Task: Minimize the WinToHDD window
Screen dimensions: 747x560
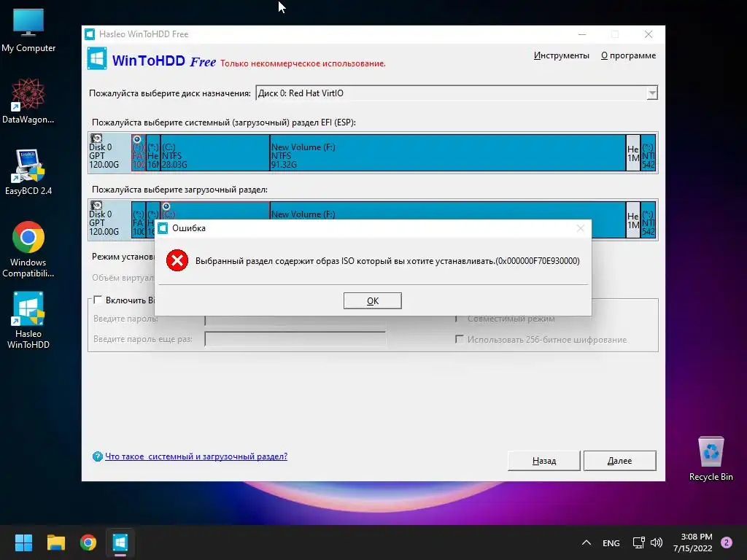Action: 582,34
